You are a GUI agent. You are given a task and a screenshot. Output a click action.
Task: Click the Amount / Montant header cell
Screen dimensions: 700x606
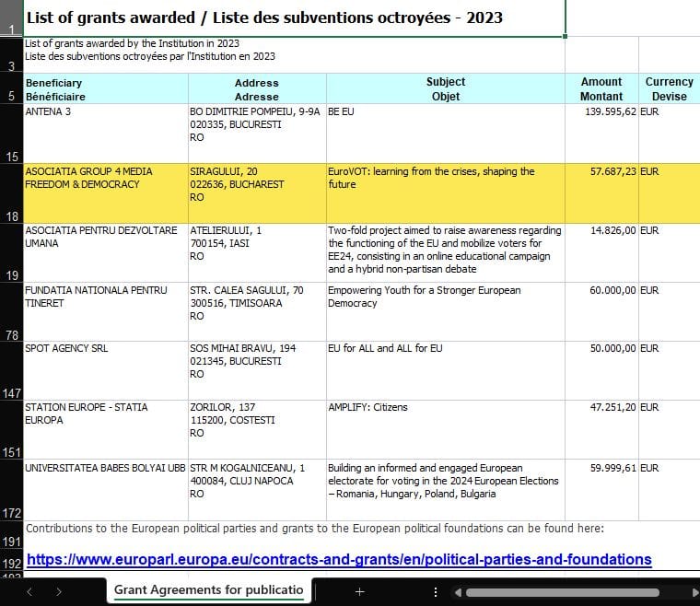pyautogui.click(x=601, y=88)
